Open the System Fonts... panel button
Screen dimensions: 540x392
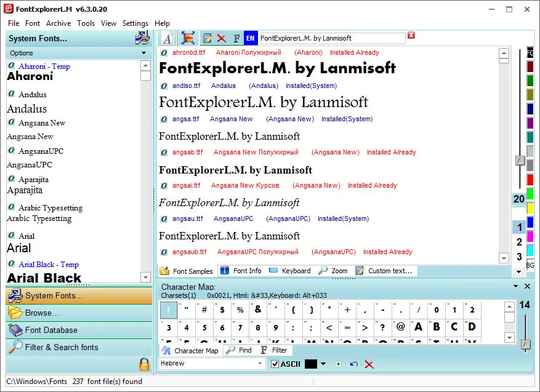pos(79,295)
